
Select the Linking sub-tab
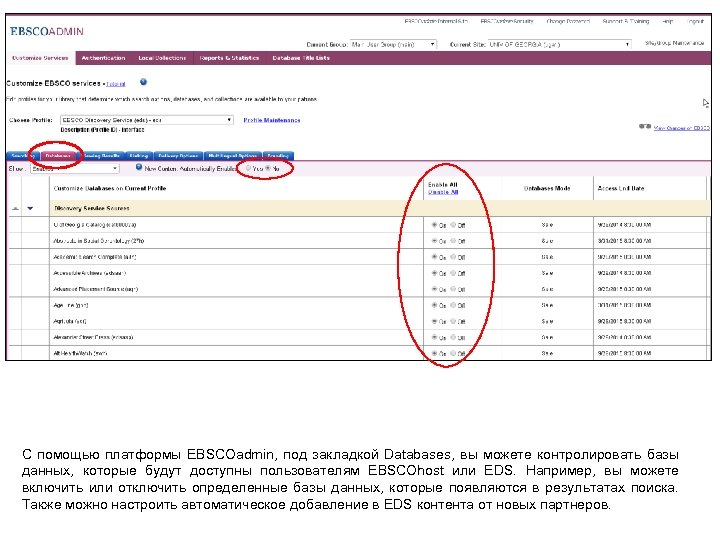(x=139, y=156)
